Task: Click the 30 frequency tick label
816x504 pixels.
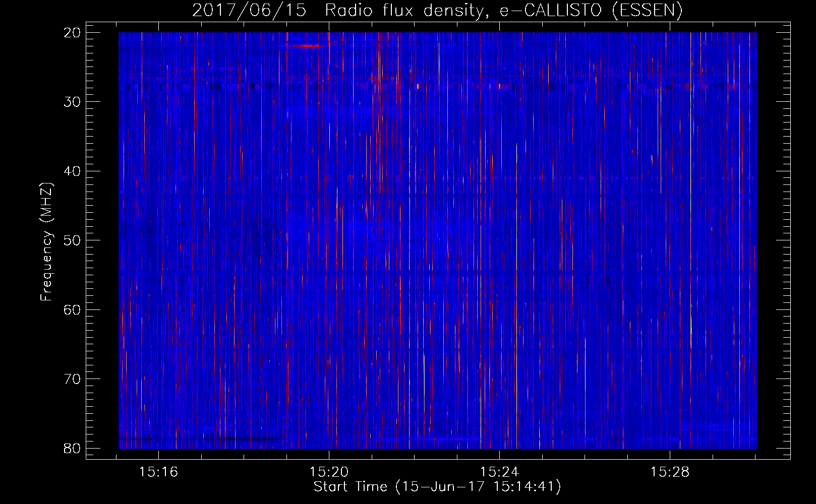Action: pos(72,102)
